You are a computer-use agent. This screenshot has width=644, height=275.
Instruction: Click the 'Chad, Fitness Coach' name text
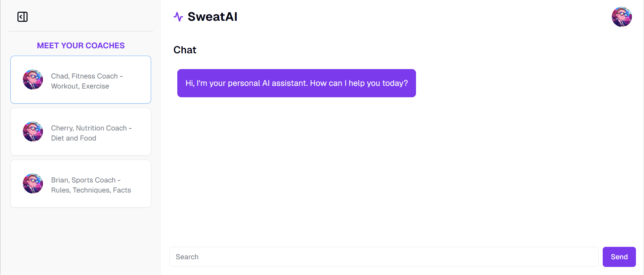click(x=84, y=76)
